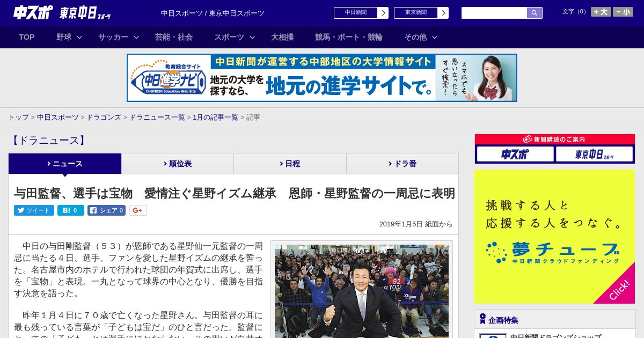Click the 東京中日スポーツ header logo
Screen dimensions: 644x338
pyautogui.click(x=85, y=13)
